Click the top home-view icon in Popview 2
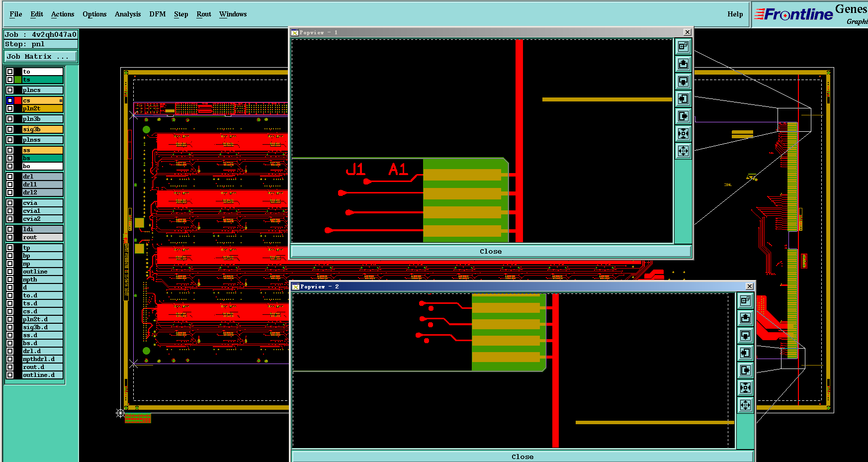The image size is (868, 462). point(745,300)
